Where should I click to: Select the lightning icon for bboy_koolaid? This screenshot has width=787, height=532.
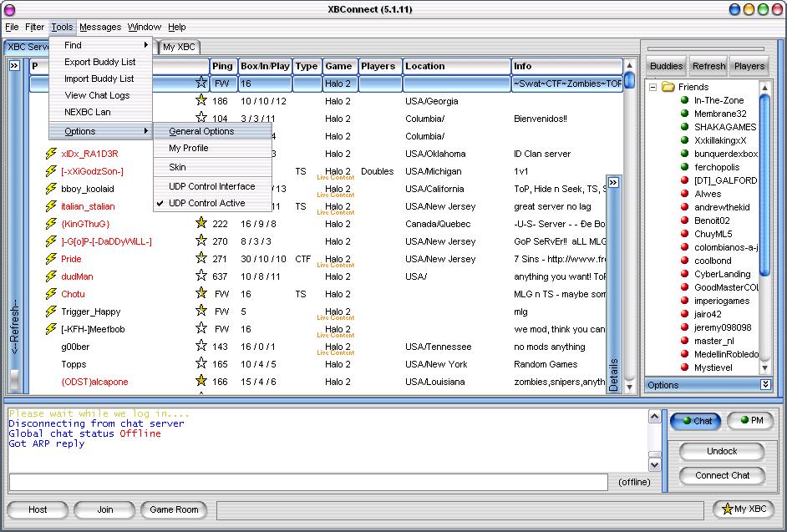[x=51, y=189]
